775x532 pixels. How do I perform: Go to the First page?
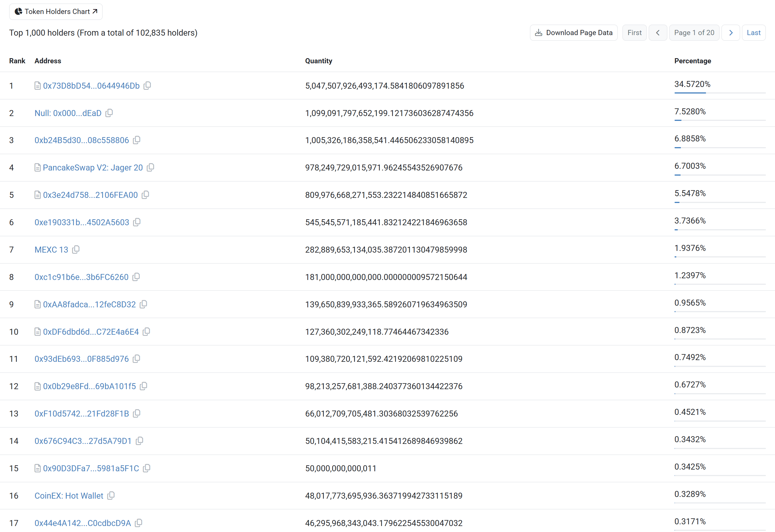(x=634, y=33)
